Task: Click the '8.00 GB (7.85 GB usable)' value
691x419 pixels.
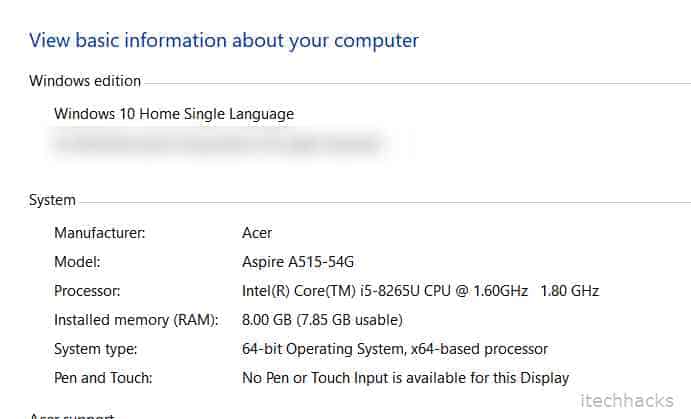Action: click(x=322, y=320)
